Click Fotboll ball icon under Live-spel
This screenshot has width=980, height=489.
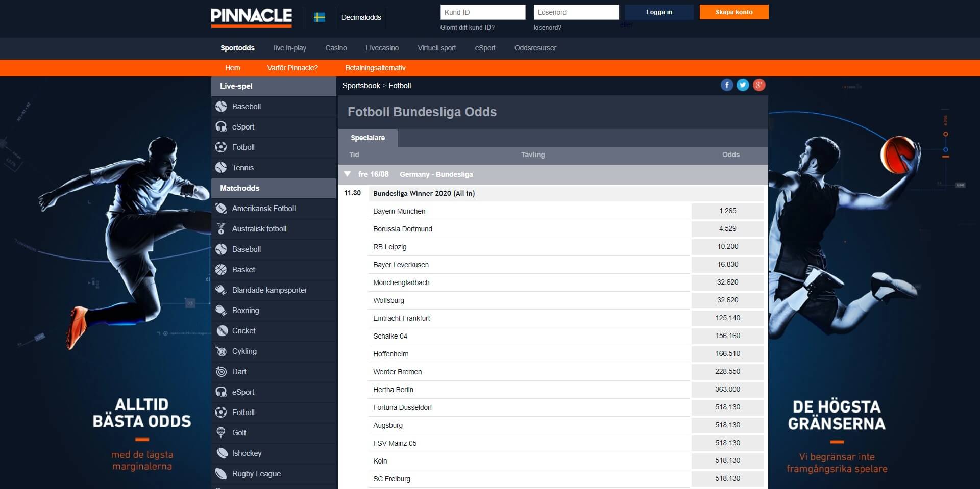click(x=221, y=147)
